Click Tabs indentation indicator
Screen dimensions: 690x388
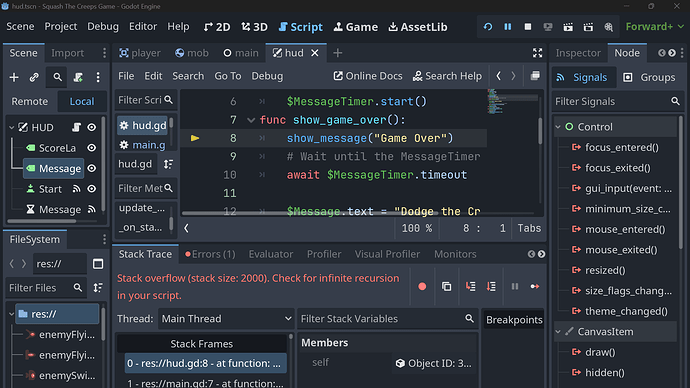529,228
